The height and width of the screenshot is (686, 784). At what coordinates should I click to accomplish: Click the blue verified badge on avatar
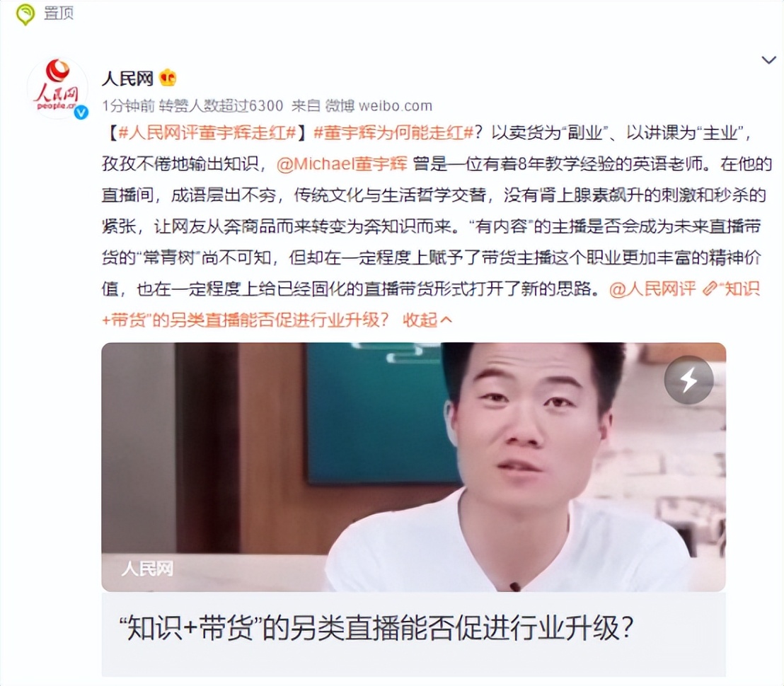(x=81, y=112)
